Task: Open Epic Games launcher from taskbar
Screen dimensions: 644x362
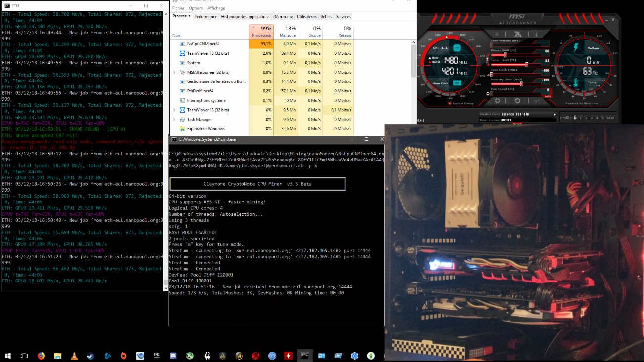Action: pyautogui.click(x=157, y=355)
